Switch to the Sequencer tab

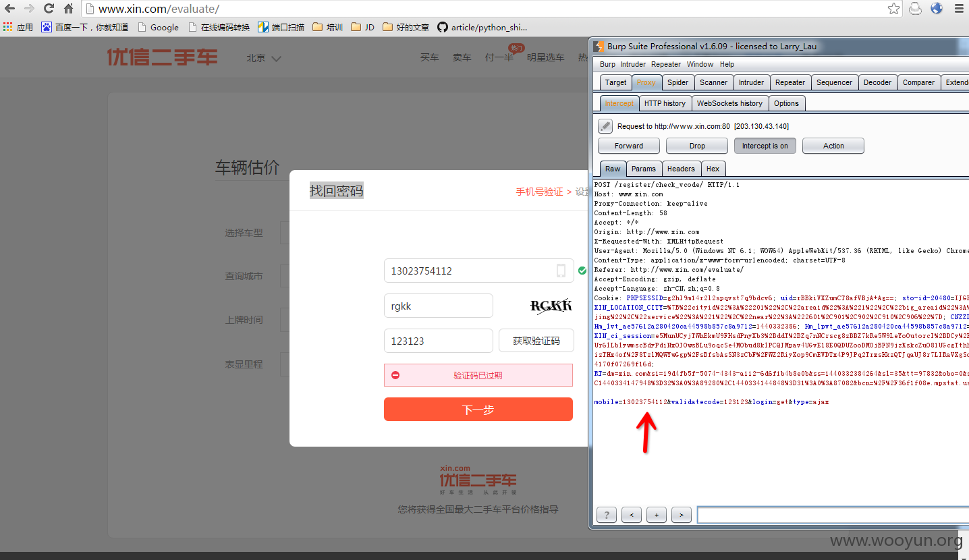coord(834,82)
